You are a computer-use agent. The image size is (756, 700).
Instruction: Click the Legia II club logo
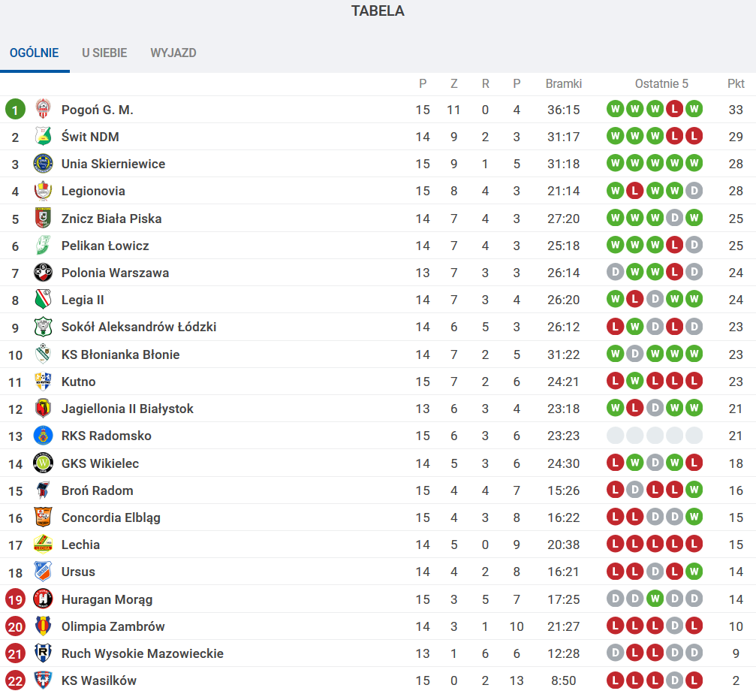pos(43,300)
